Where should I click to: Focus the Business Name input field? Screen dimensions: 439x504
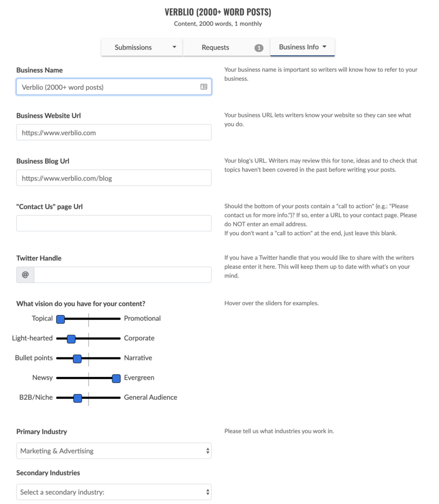(x=106, y=87)
